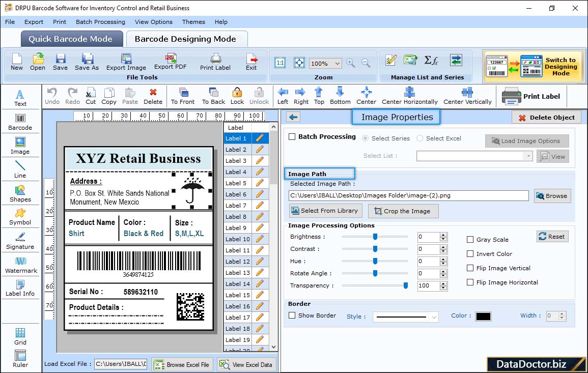
Task: Send selected object To Back
Action: click(213, 96)
